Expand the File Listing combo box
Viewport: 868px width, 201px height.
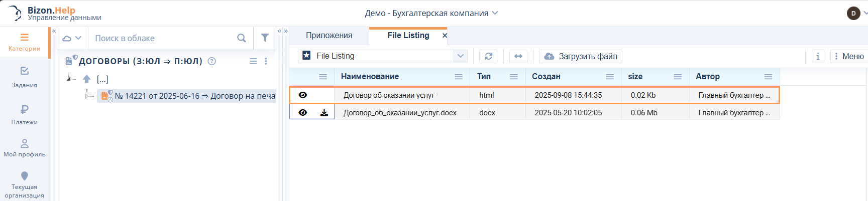[x=460, y=56]
